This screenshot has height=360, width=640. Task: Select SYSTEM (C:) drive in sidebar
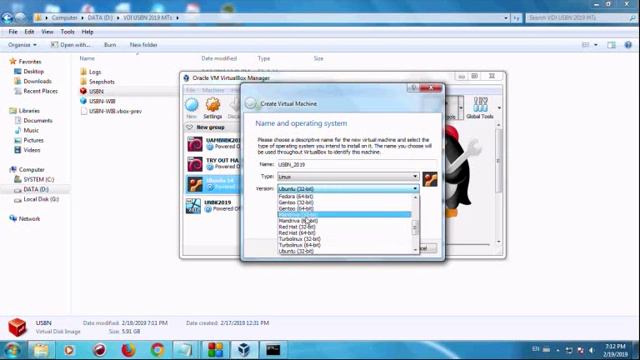click(x=39, y=179)
